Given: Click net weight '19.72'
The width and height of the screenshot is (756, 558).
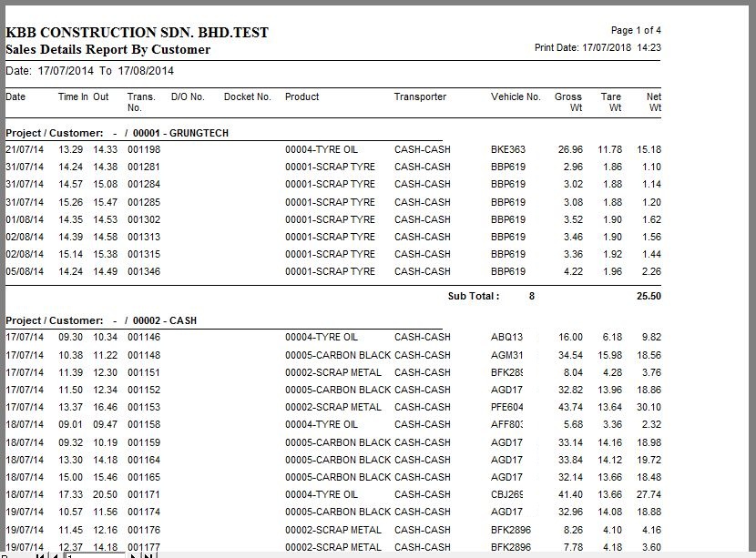Looking at the screenshot, I should pos(649,461).
